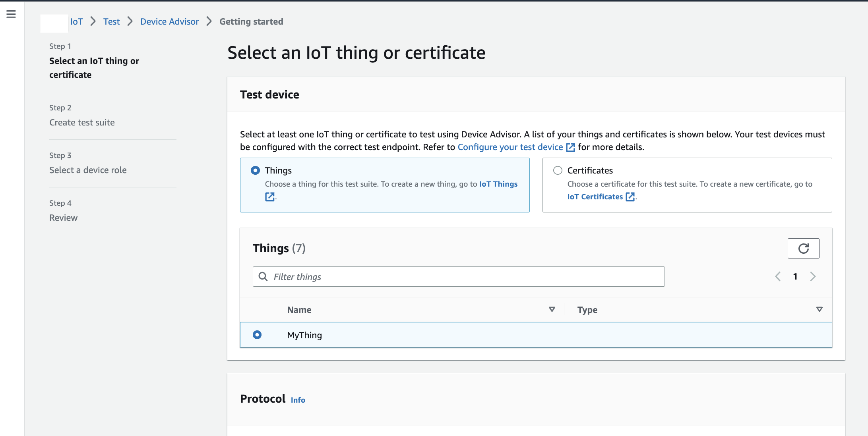
Task: Go to previous page of things
Action: (778, 276)
